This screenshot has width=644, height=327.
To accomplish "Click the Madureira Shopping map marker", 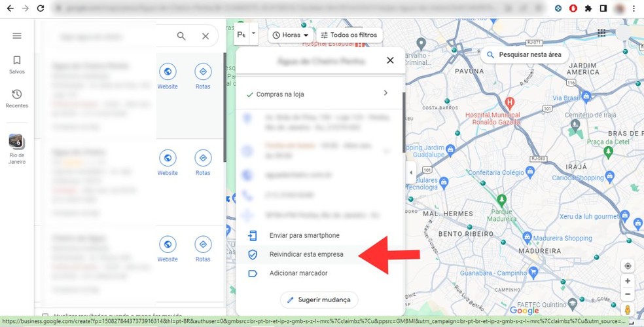I will pos(527,237).
